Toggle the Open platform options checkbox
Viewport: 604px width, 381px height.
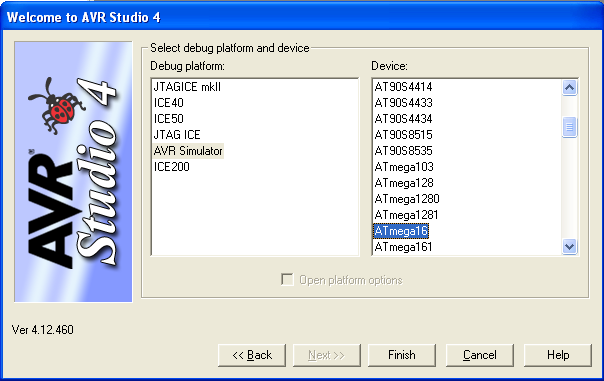[287, 280]
